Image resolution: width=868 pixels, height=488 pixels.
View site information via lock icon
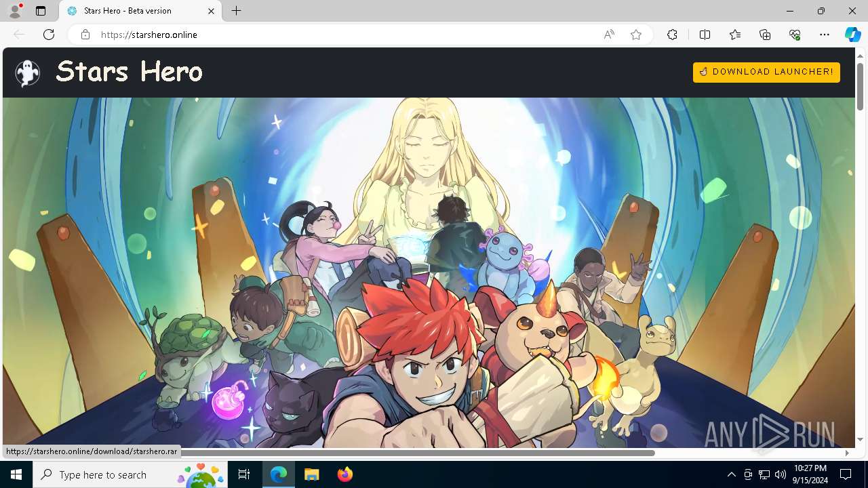coord(85,35)
